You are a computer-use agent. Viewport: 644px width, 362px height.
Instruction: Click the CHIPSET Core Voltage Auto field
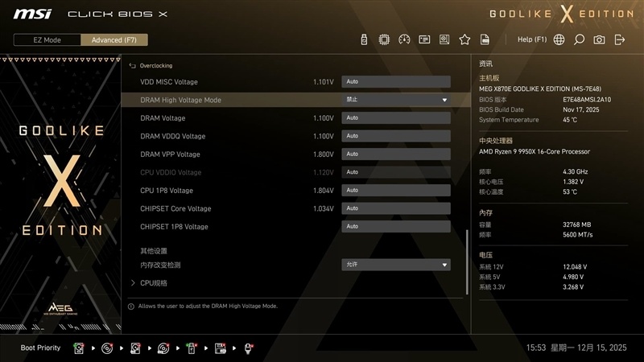click(x=396, y=208)
